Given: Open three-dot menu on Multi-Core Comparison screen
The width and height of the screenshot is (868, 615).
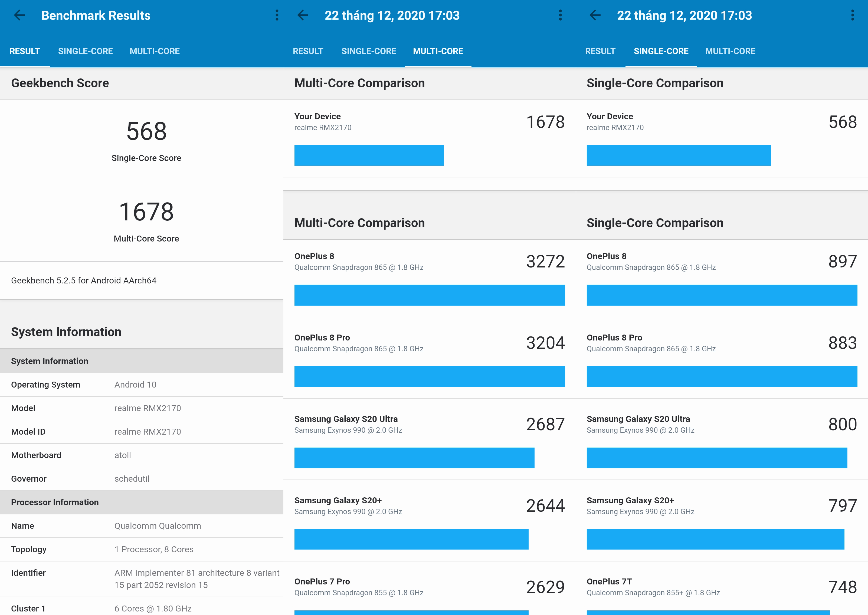Looking at the screenshot, I should pos(560,15).
